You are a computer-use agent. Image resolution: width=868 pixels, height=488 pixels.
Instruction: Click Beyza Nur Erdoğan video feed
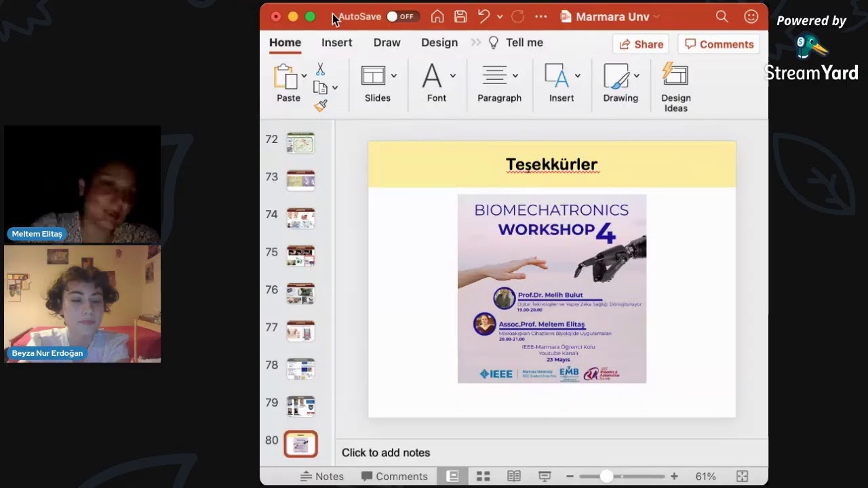82,304
